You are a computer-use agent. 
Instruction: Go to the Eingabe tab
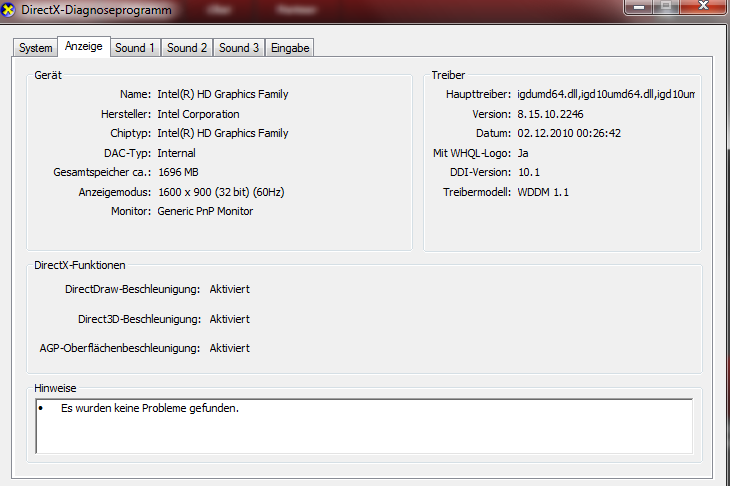(290, 48)
